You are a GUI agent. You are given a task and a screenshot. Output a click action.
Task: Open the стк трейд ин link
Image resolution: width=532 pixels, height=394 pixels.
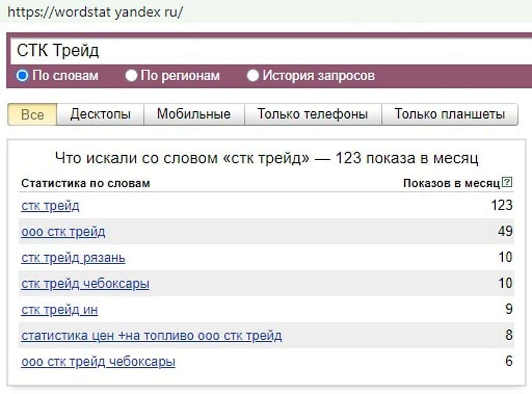[60, 309]
